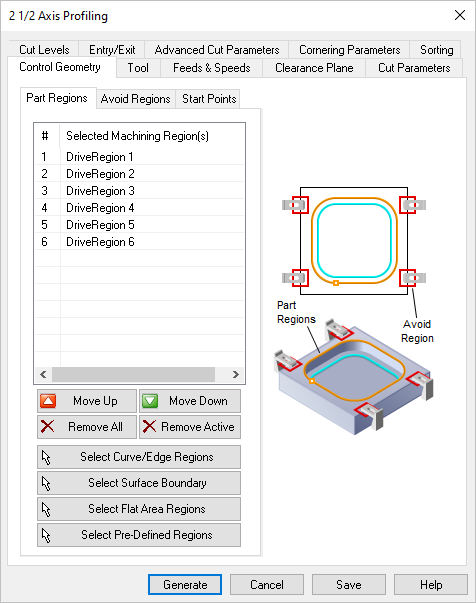Image resolution: width=476 pixels, height=603 pixels.
Task: Click the Select Flat Area Regions label
Action: pos(147,509)
